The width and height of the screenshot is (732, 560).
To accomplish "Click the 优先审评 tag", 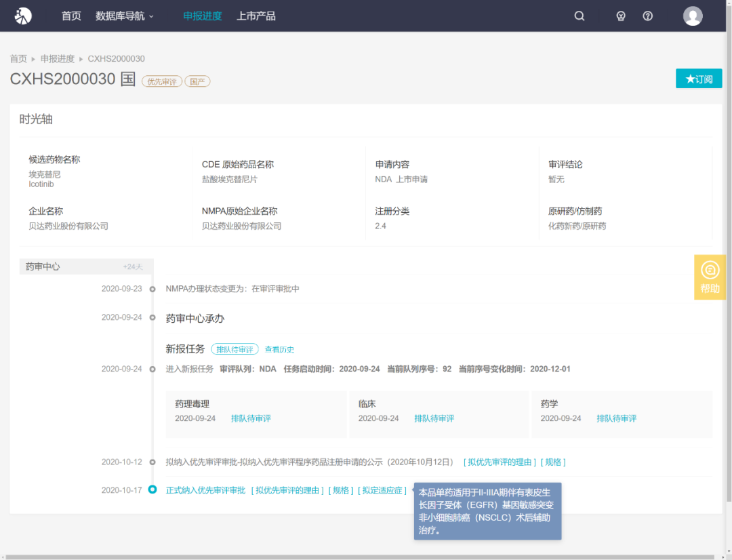I will click(162, 81).
